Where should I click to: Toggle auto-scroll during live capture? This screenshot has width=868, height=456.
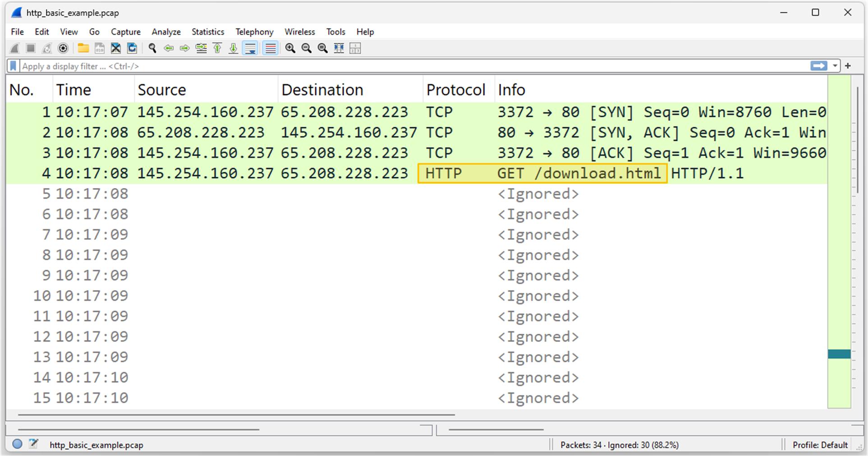[250, 48]
